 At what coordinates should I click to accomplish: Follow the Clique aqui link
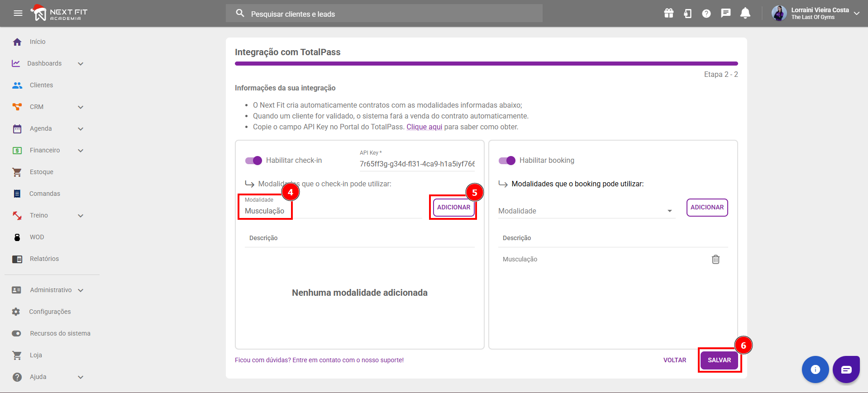[x=424, y=127]
